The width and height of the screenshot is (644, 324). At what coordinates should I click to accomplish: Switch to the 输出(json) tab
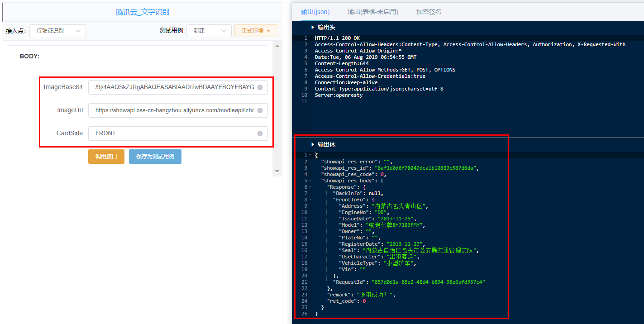[315, 12]
